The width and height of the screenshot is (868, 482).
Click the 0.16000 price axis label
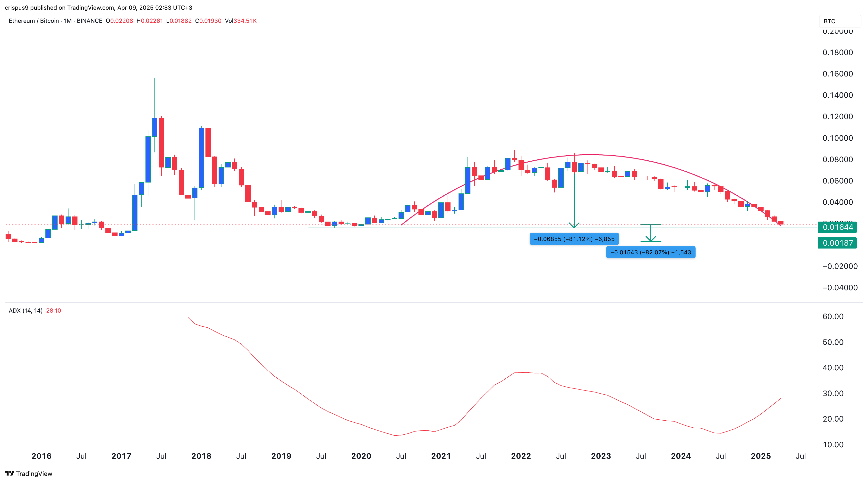(x=838, y=74)
